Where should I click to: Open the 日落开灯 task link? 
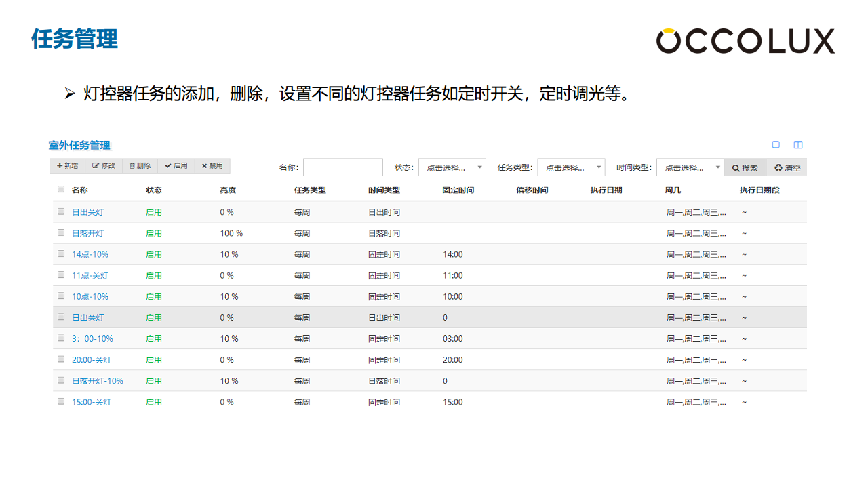tap(88, 233)
